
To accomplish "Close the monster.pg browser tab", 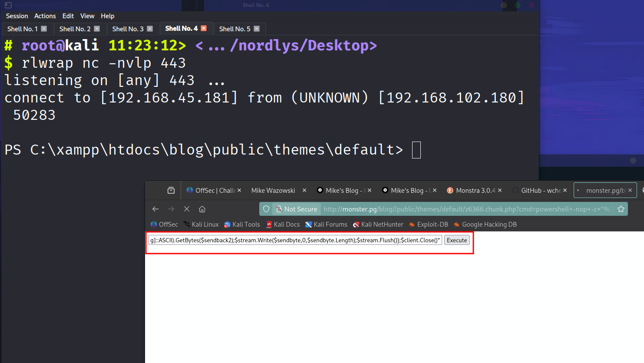I will pos(630,190).
